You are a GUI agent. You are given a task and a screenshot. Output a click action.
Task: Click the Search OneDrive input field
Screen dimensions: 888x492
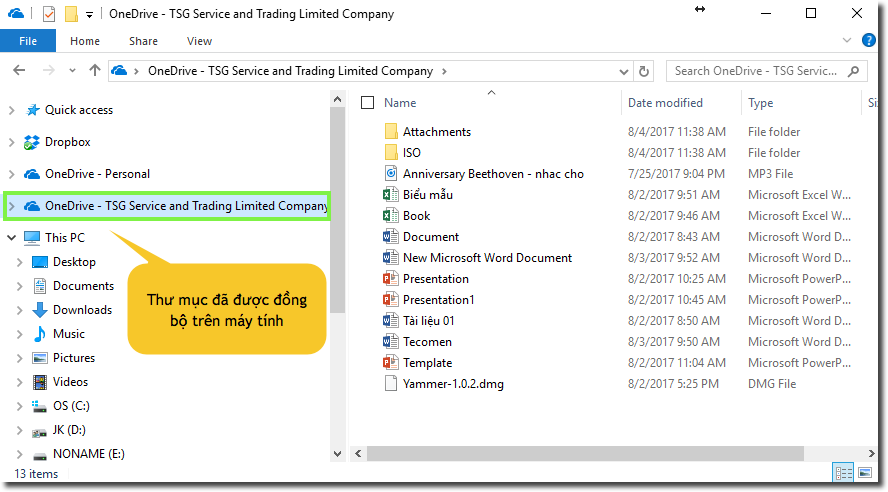point(755,71)
